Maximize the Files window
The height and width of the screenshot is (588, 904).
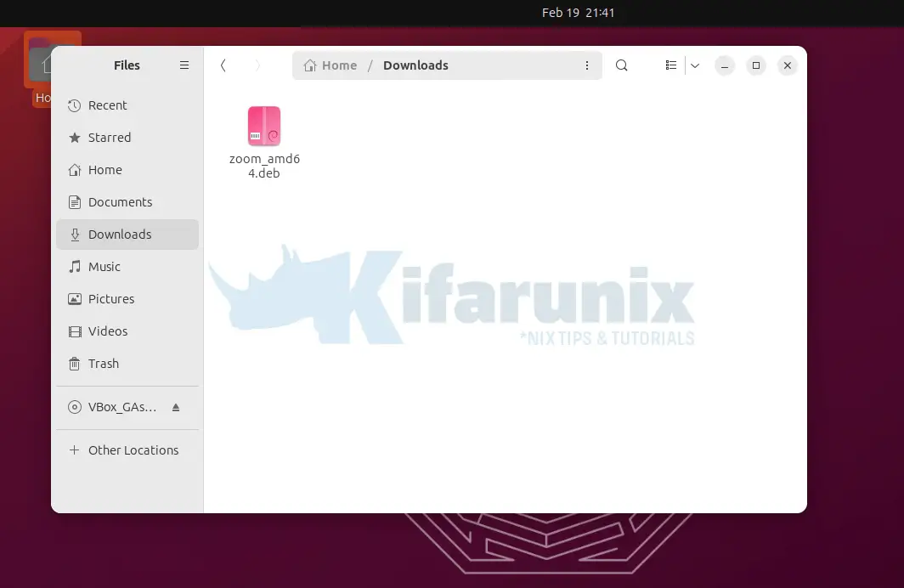point(755,65)
